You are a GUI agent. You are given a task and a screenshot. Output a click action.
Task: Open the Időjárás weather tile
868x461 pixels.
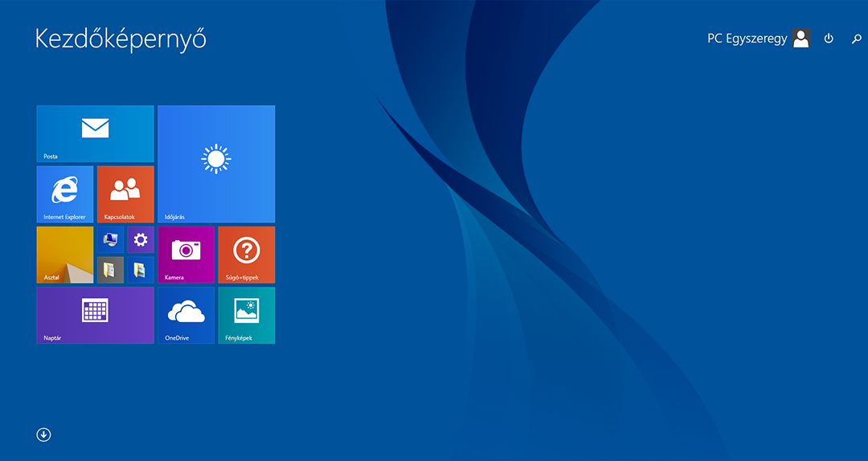click(x=216, y=164)
